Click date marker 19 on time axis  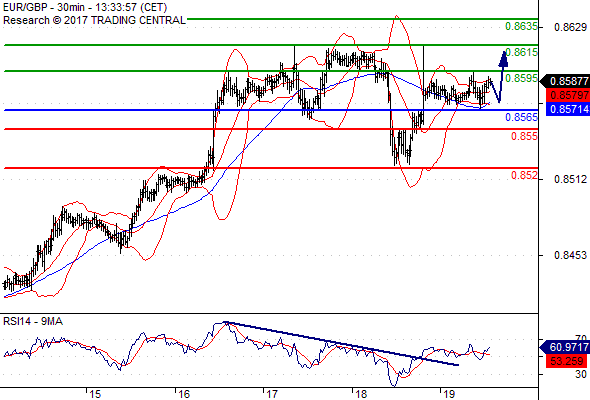click(x=449, y=394)
